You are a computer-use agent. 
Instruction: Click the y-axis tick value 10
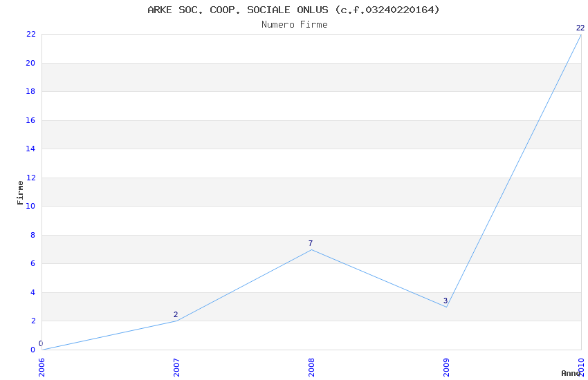pos(30,206)
